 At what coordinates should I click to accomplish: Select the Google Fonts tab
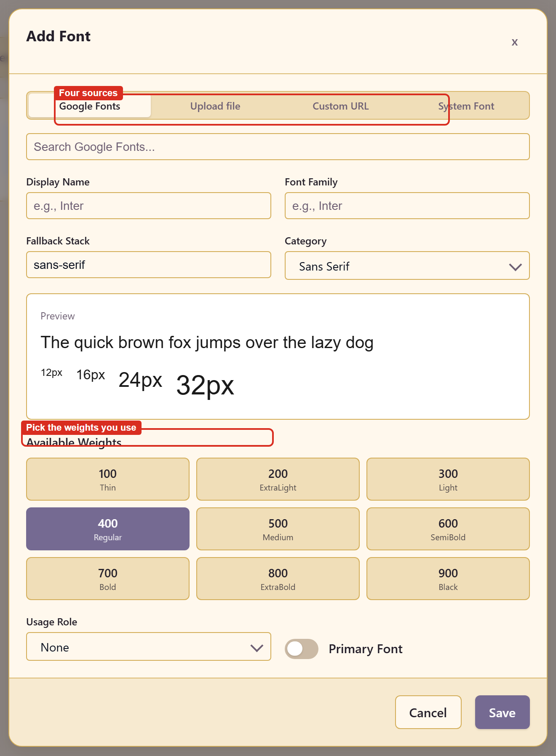pyautogui.click(x=90, y=106)
